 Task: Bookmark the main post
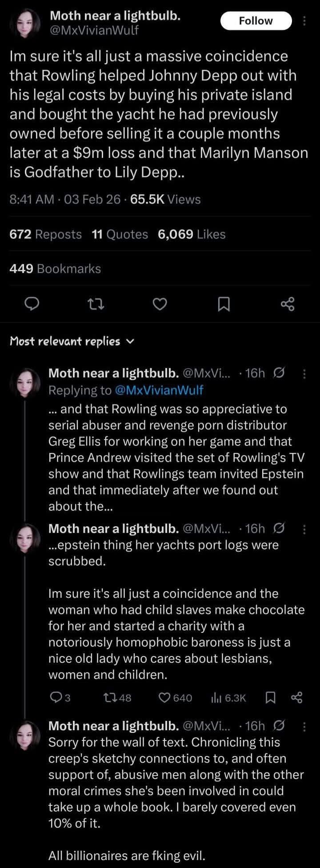pos(224,304)
